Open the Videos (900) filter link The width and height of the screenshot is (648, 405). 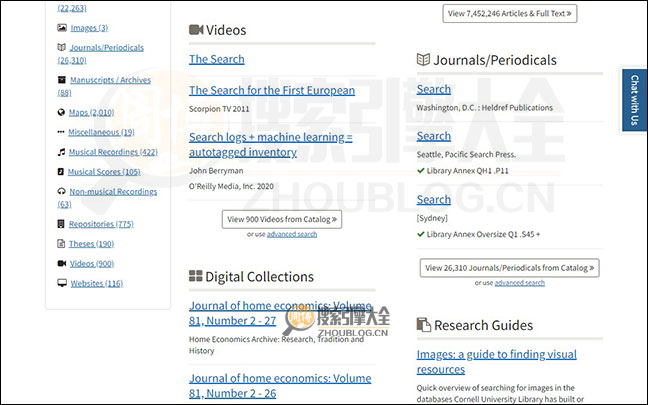click(x=91, y=263)
